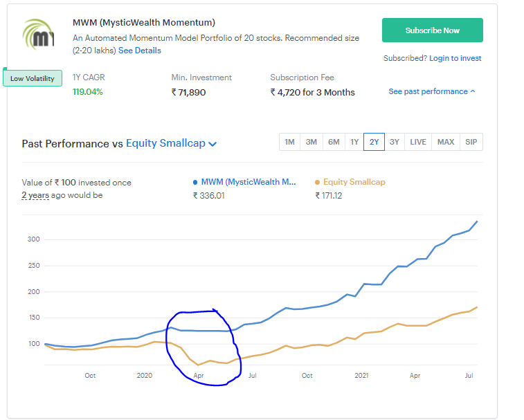Click the underlined '2 years' text

pos(35,195)
